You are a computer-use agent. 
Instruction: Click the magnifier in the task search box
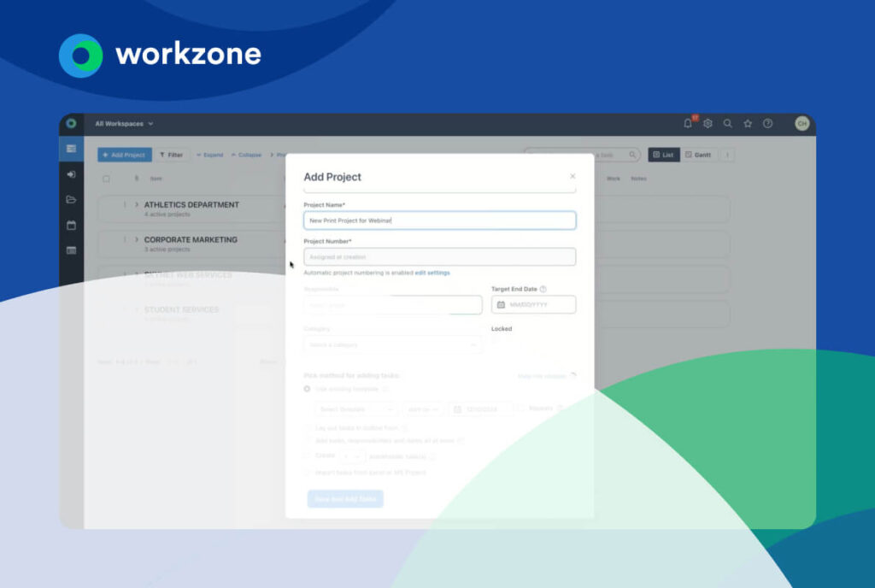tap(632, 155)
